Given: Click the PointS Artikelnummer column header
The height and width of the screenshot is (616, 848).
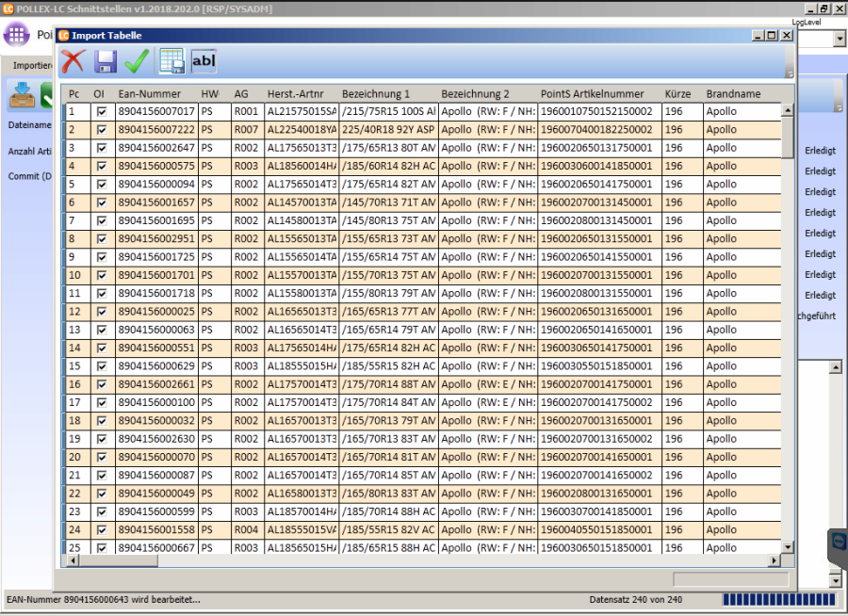Looking at the screenshot, I should click(592, 94).
